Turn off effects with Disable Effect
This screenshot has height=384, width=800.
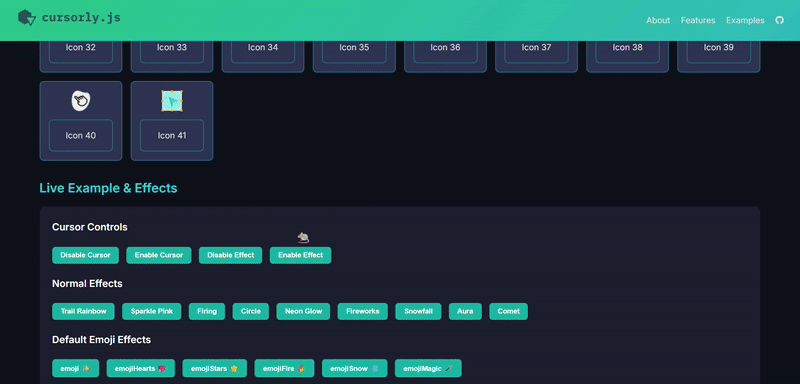click(x=231, y=255)
